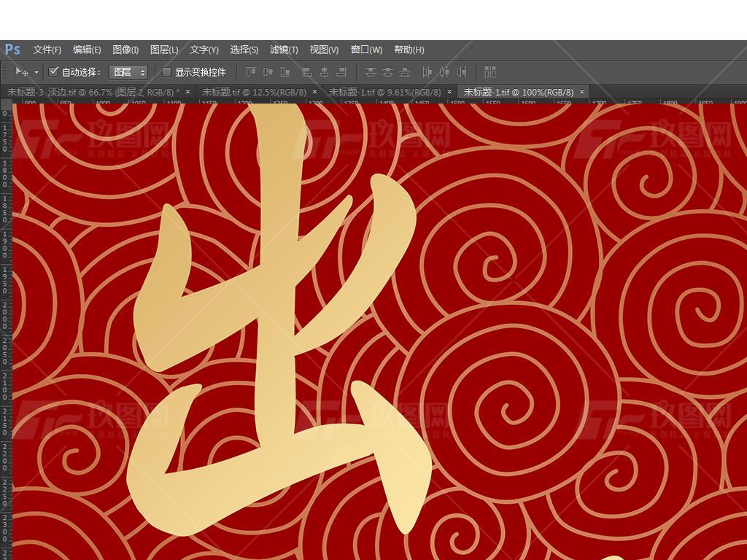Open the 选择(S) menu
747x560 pixels.
click(x=244, y=50)
